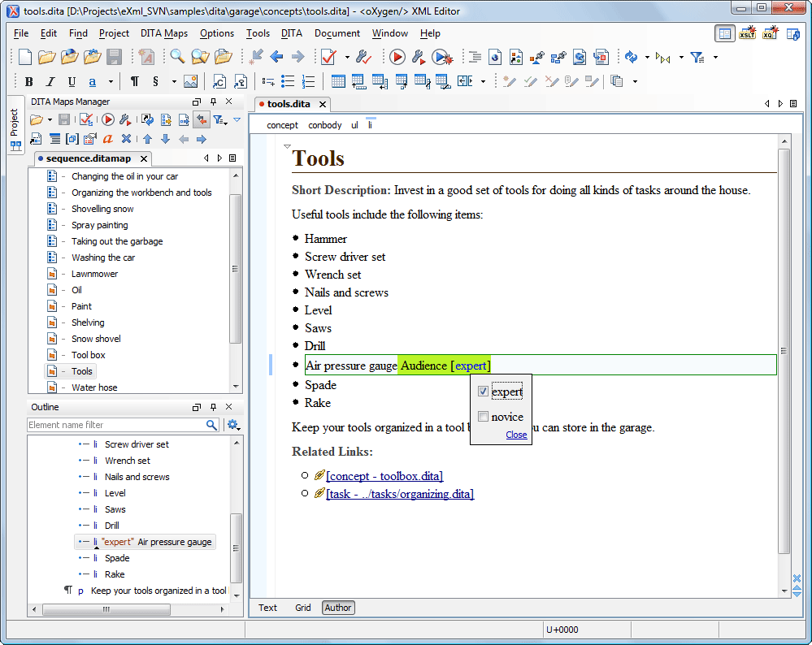The width and height of the screenshot is (812, 645).
Task: Close the audience popup via the Close link
Action: pyautogui.click(x=516, y=435)
